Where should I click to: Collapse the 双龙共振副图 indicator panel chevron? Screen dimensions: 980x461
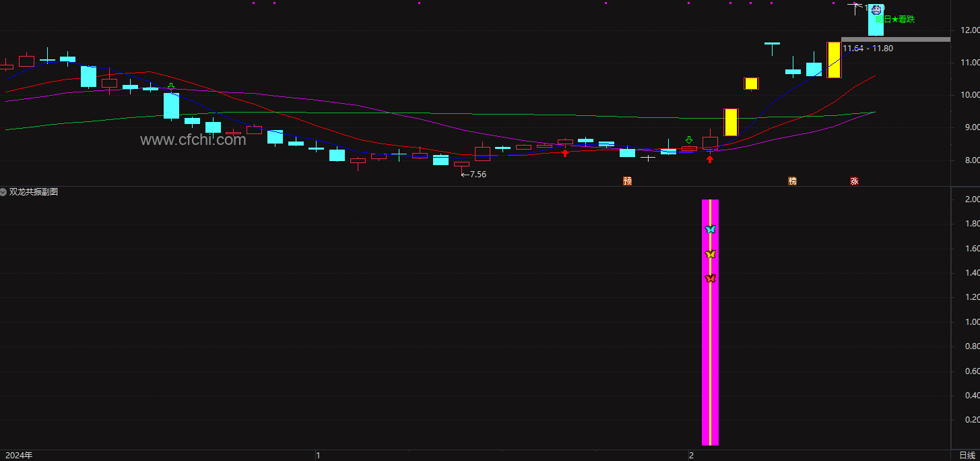4,192
